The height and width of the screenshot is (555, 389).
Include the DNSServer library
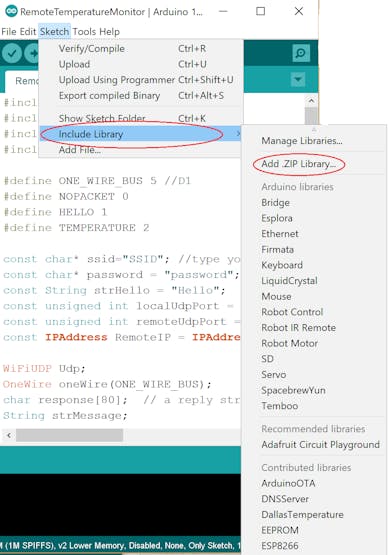[x=285, y=499]
